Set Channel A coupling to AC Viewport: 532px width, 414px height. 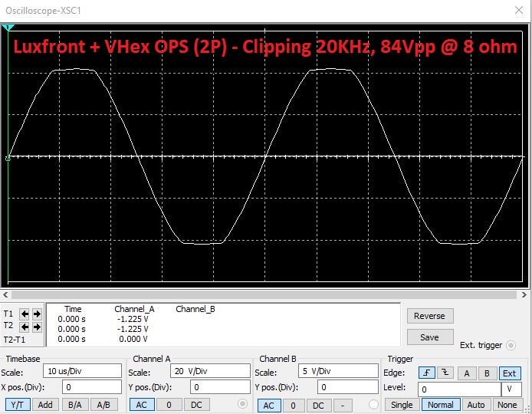(x=142, y=405)
